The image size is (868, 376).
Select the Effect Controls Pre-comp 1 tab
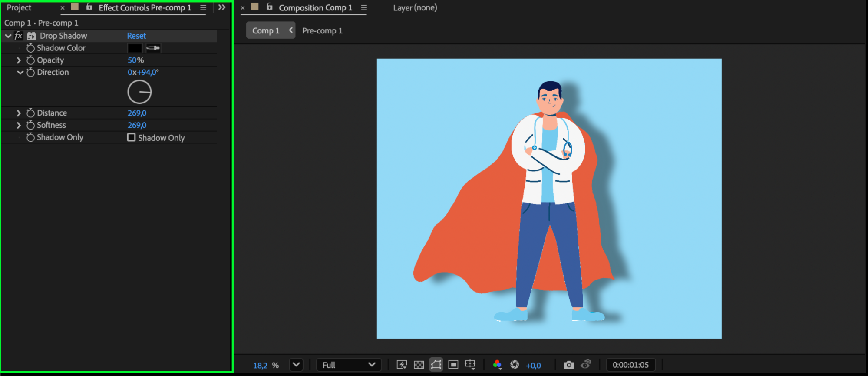pyautogui.click(x=145, y=8)
